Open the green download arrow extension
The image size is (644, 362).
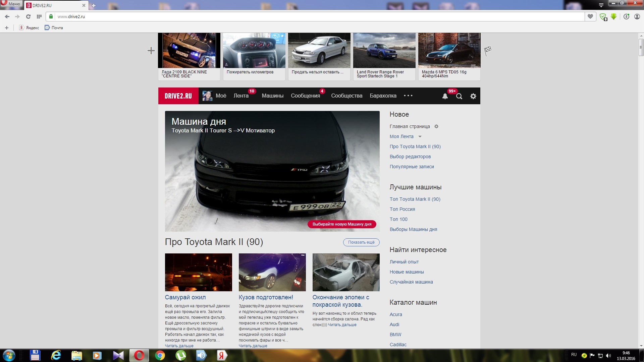[x=613, y=16]
